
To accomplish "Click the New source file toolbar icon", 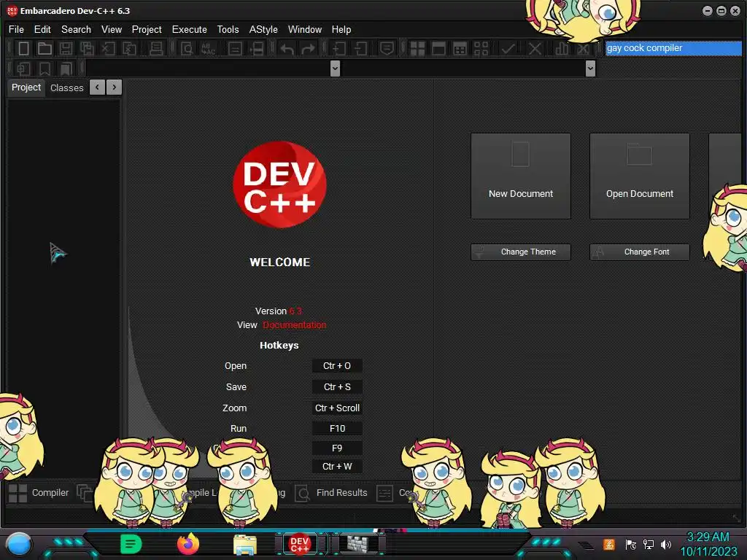I will point(23,48).
